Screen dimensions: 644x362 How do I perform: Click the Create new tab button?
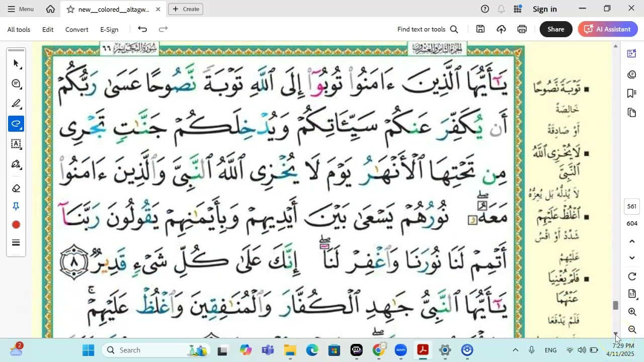186,9
